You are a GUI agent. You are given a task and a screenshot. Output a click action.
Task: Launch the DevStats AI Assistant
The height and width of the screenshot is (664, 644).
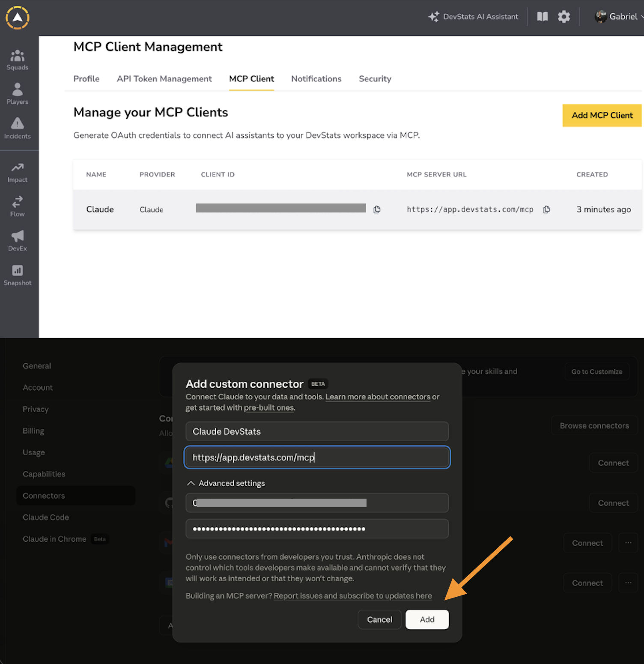point(473,17)
